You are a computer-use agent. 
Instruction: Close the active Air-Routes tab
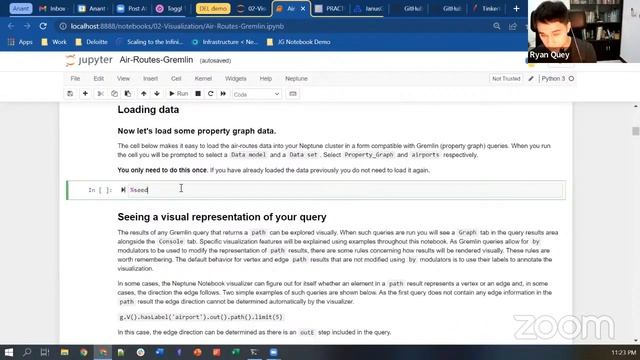pyautogui.click(x=303, y=9)
